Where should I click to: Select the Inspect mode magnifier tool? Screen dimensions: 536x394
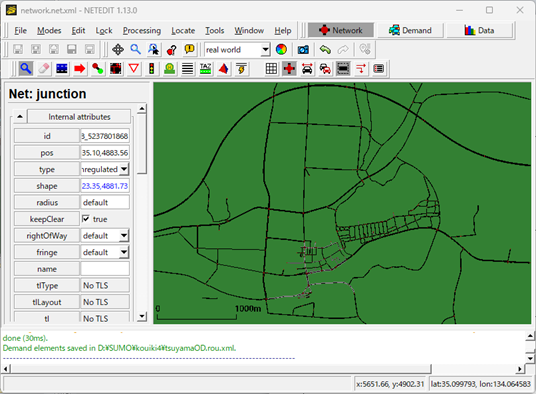[26, 69]
